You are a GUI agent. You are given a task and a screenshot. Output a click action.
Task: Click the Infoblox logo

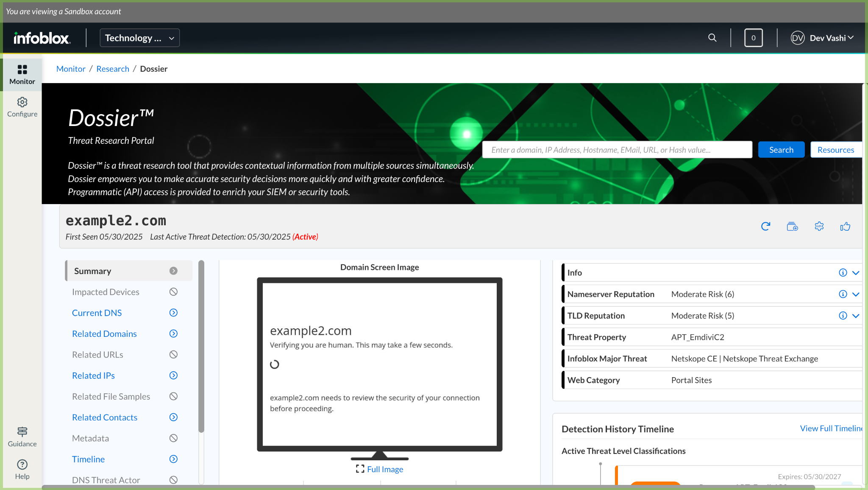point(42,38)
